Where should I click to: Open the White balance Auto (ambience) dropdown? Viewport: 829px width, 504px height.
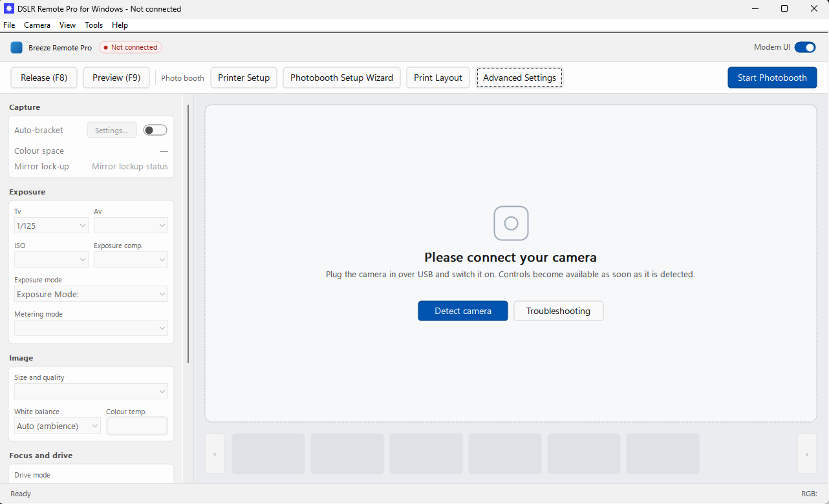pyautogui.click(x=58, y=426)
